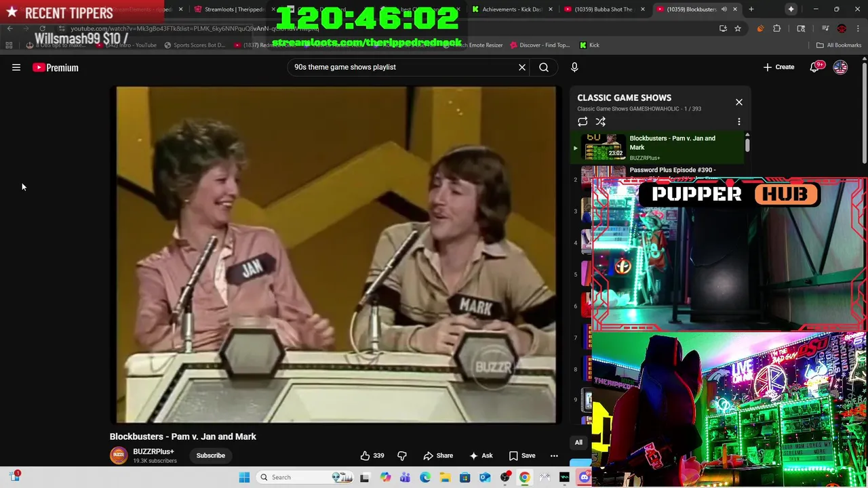This screenshot has height=488, width=868.
Task: Open the playlist panel three-dot options
Action: pyautogui.click(x=739, y=122)
